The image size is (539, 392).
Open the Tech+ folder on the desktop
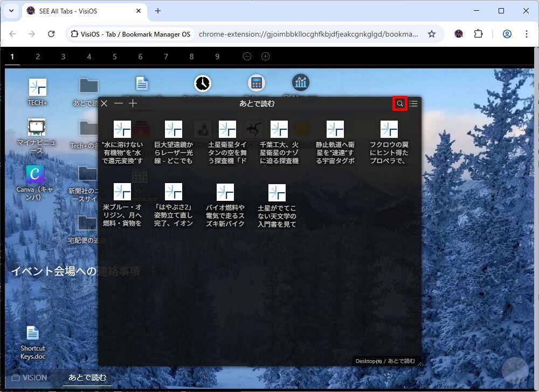(x=86, y=135)
